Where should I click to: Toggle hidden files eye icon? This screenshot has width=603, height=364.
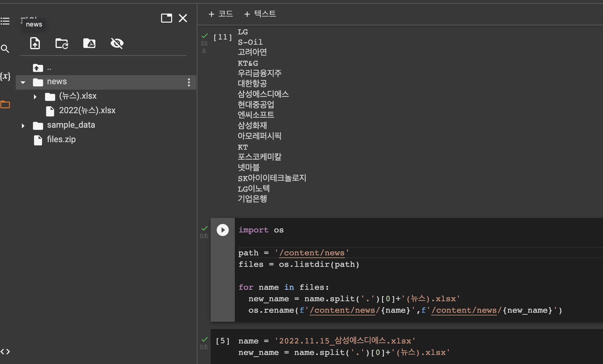click(x=117, y=43)
